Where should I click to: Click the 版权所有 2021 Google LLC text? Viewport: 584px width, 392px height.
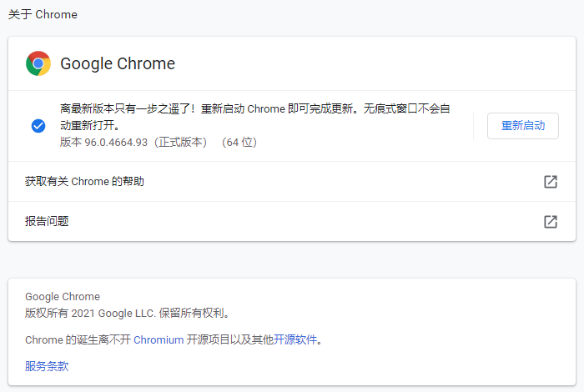(127, 314)
